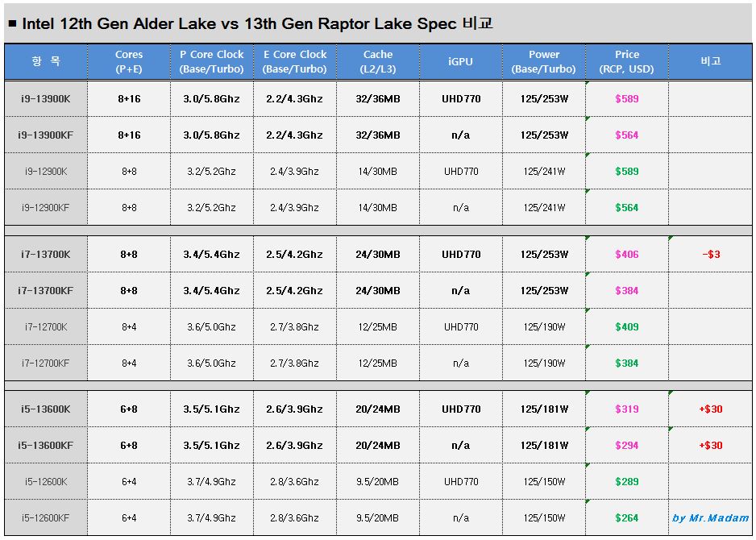
Task: Select the P Core Clock column header
Action: pos(212,62)
